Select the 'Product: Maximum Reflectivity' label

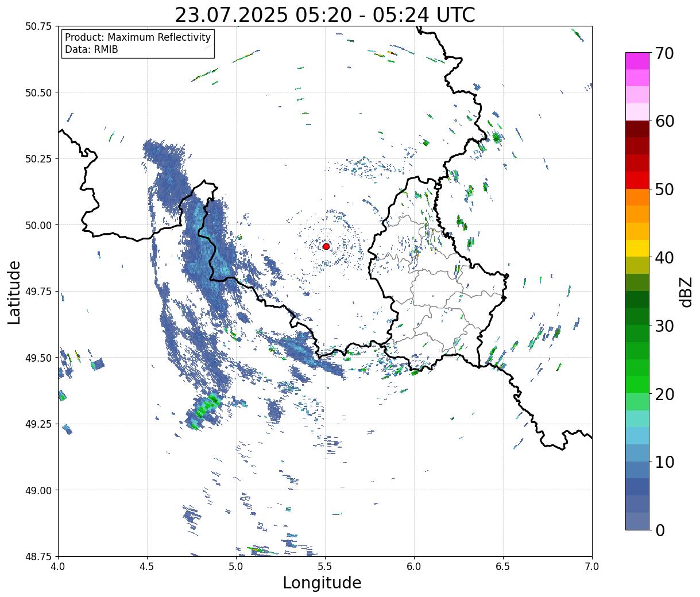click(x=138, y=37)
